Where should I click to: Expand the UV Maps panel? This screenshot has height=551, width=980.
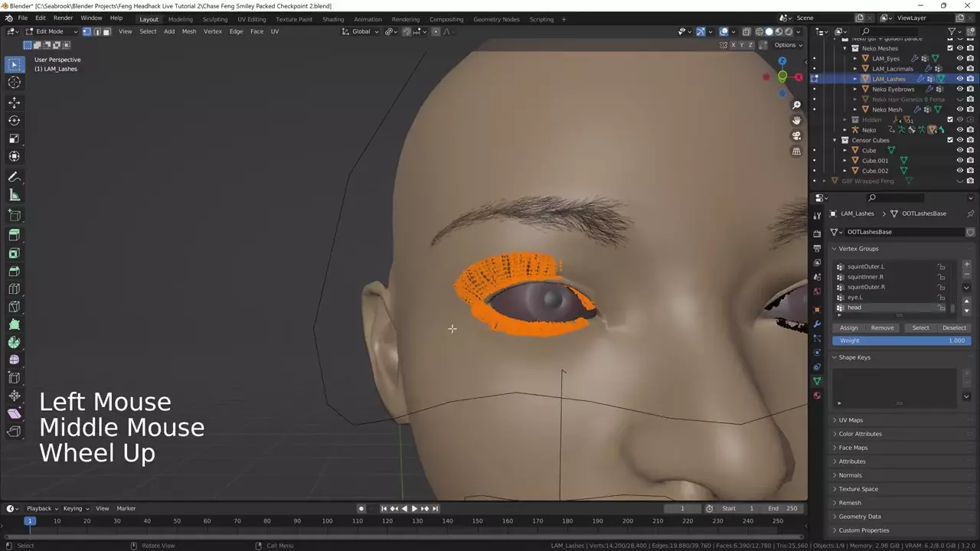pyautogui.click(x=850, y=420)
